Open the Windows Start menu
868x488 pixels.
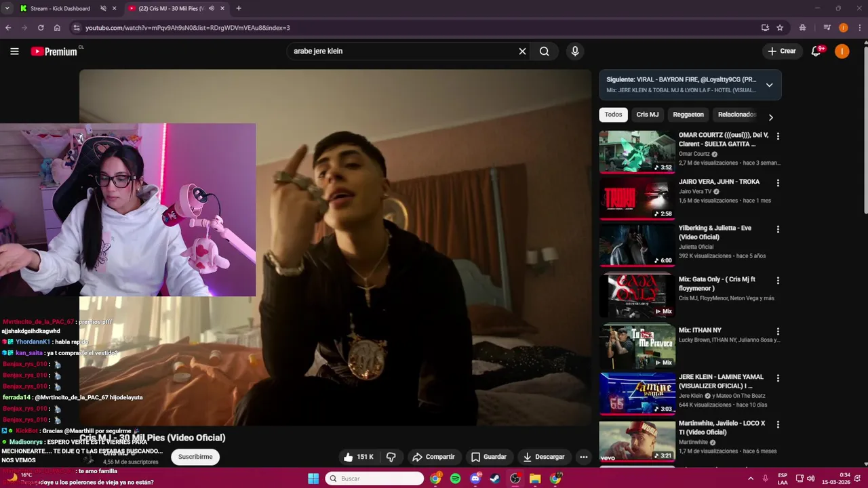coord(313,479)
